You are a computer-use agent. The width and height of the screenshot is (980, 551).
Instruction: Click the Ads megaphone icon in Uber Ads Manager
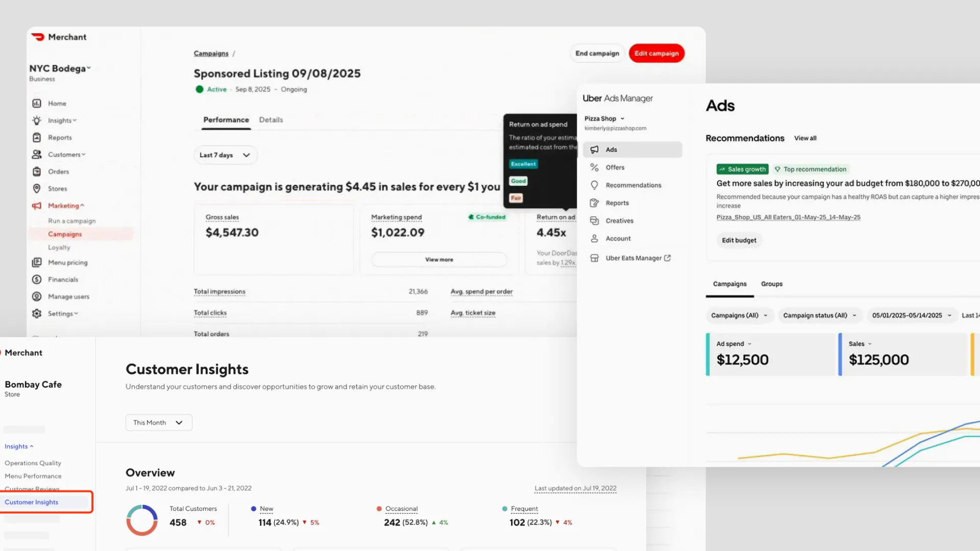[594, 149]
